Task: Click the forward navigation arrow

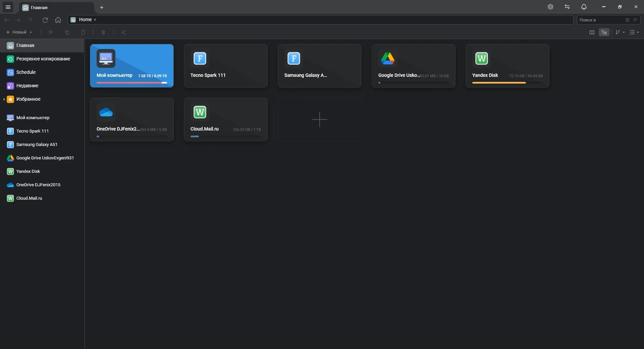Action: (18, 20)
